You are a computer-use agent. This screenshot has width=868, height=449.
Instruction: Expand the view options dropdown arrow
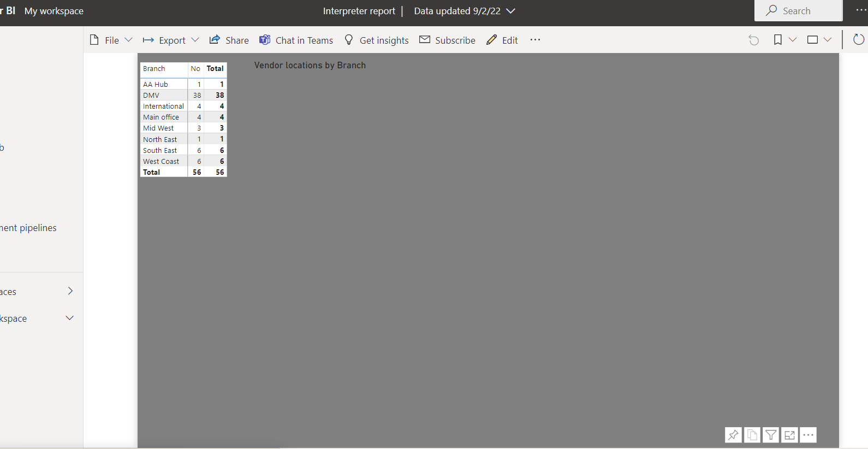click(x=828, y=40)
